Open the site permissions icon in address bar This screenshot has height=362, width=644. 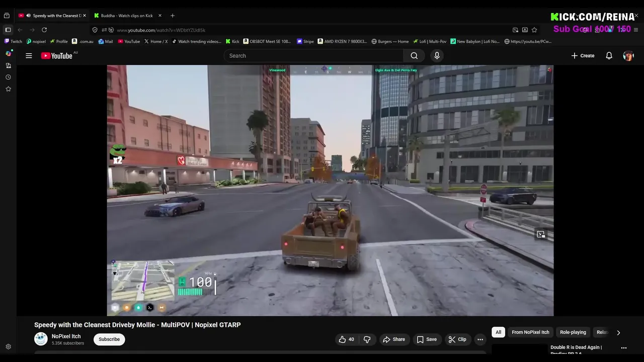point(104,30)
